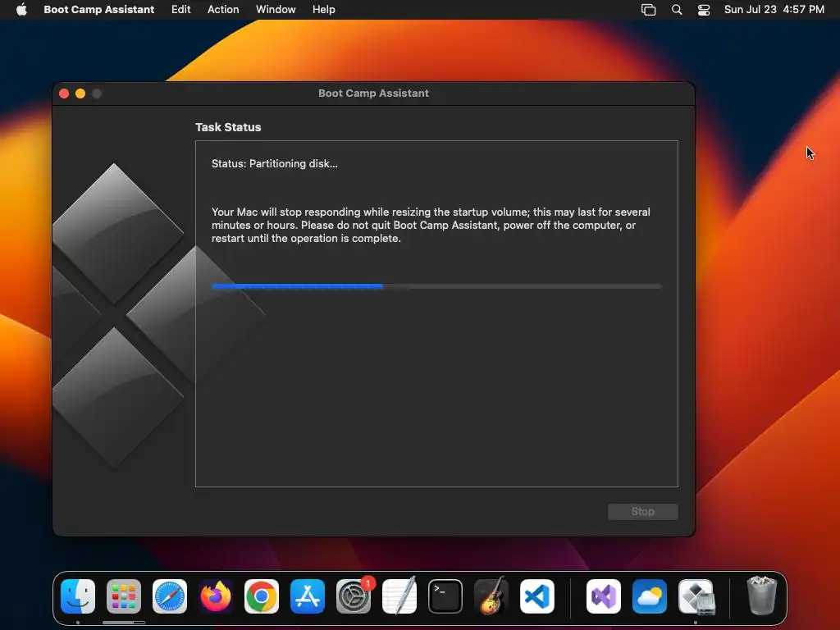Open the Action menu

pyautogui.click(x=223, y=10)
